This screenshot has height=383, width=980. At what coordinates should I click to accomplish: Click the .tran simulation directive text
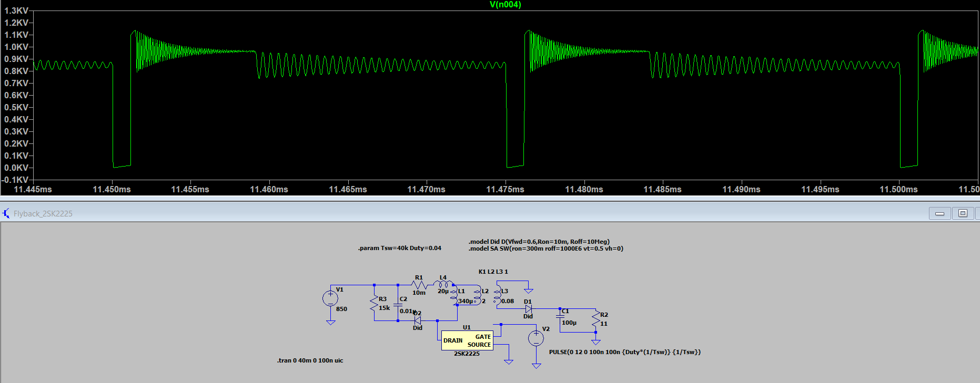tap(310, 360)
